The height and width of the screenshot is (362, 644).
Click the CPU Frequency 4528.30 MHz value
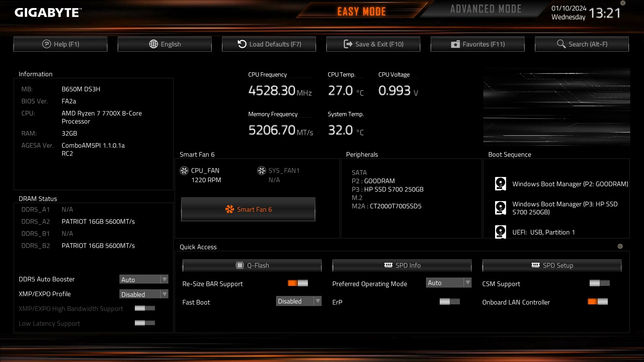280,90
